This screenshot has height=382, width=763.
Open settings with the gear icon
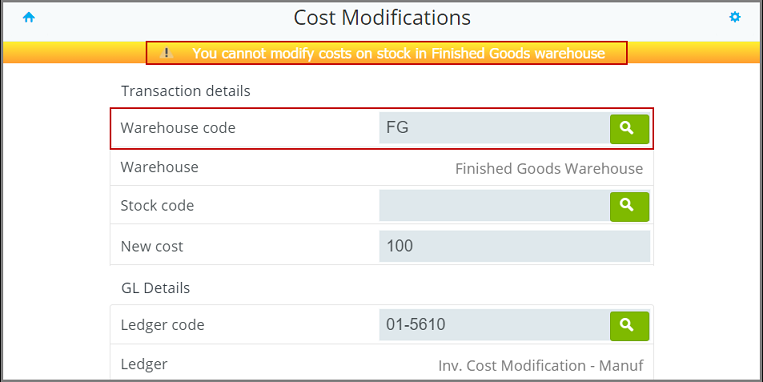coord(734,18)
